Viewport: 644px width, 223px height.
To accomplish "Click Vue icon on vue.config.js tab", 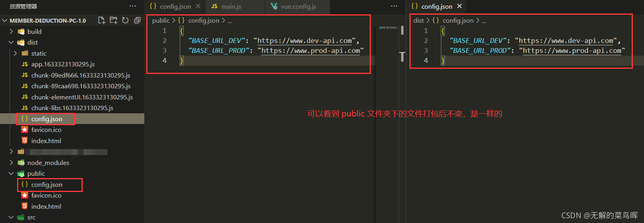I will pyautogui.click(x=274, y=6).
